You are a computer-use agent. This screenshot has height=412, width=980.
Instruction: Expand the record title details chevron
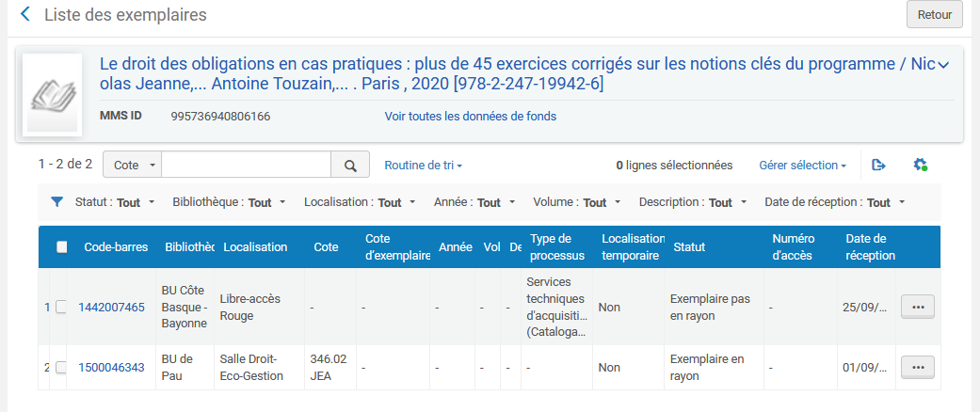click(x=943, y=65)
